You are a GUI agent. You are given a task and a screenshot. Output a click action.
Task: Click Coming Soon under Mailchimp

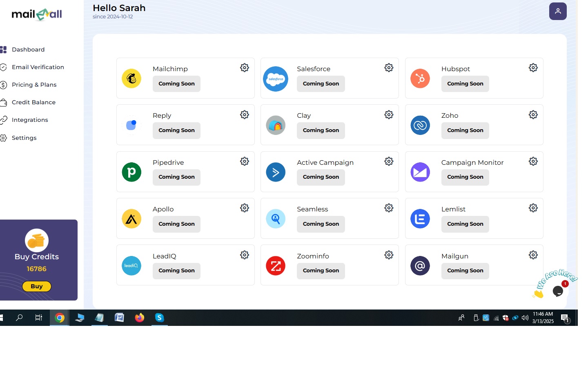176,84
